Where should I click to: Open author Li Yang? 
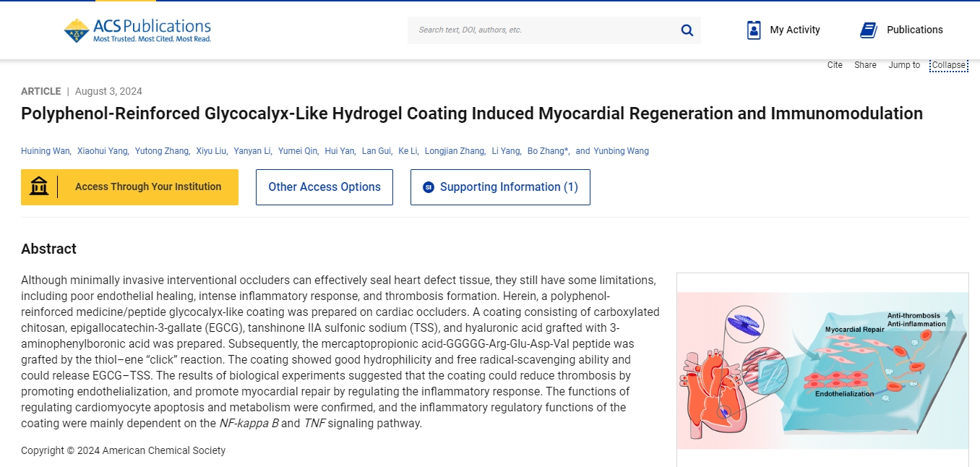505,151
